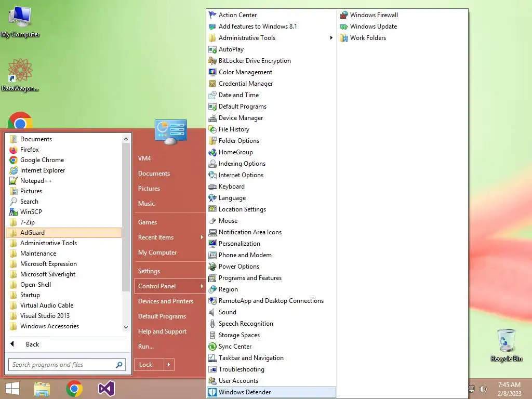This screenshot has height=399, width=532.
Task: Expand the 7-Zip folder
Action: 64,222
